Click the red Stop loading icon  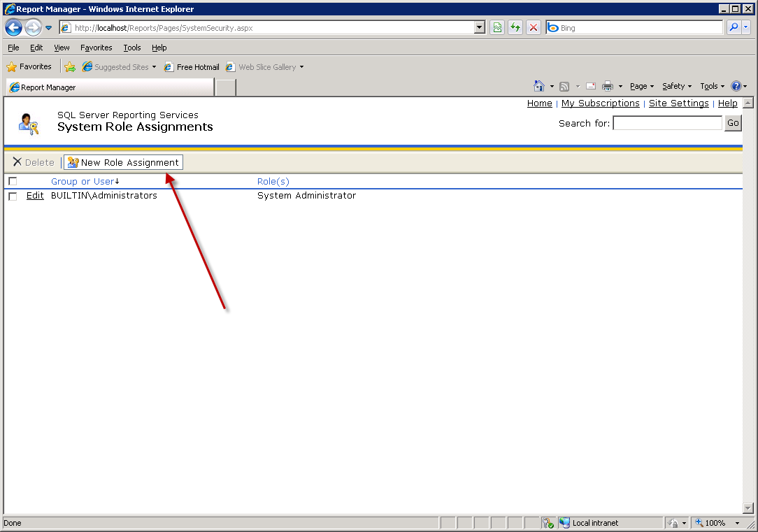point(533,28)
